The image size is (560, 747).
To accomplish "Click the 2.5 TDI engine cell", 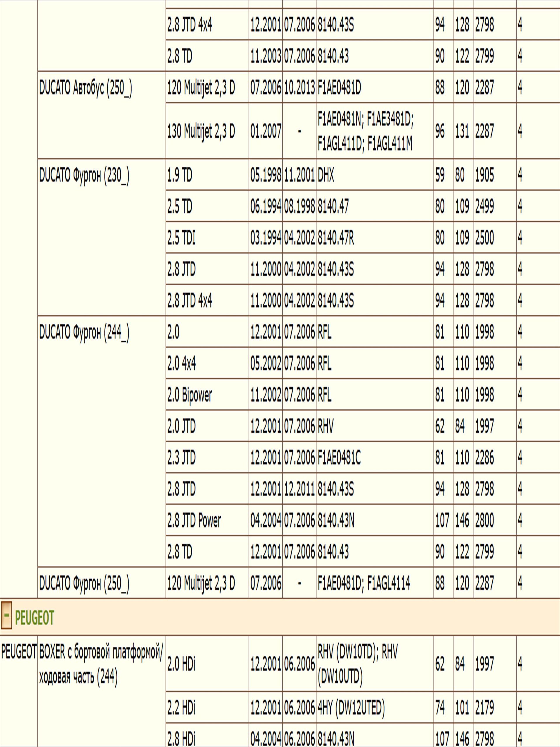I will (x=207, y=238).
